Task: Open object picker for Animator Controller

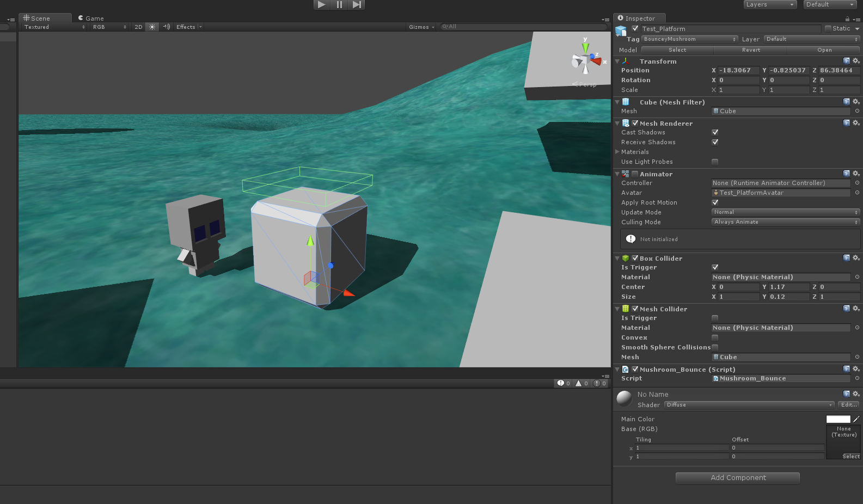Action: [857, 183]
